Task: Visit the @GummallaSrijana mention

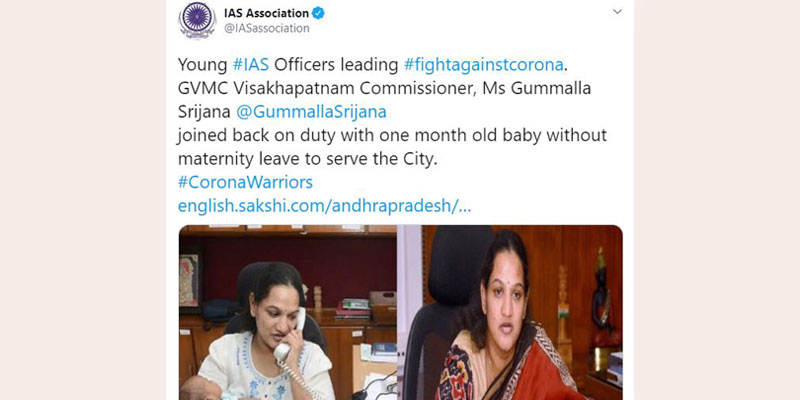Action: click(x=311, y=112)
